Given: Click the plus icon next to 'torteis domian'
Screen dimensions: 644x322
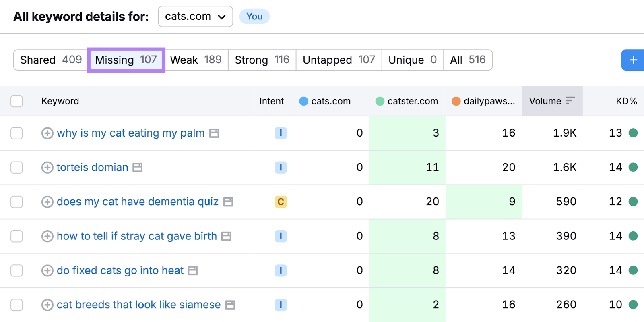Looking at the screenshot, I should [x=47, y=168].
